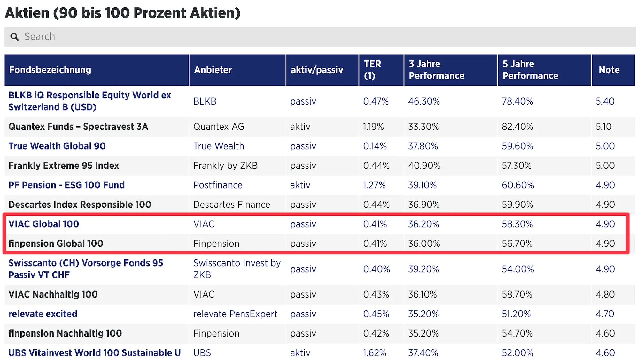Click the magnifying glass search icon
Image resolution: width=636 pixels, height=364 pixels.
click(15, 36)
